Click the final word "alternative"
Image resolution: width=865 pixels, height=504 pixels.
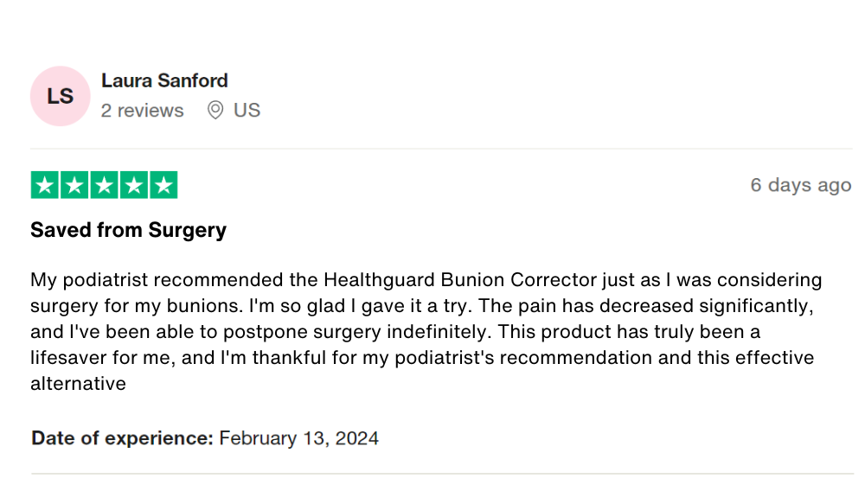78,384
